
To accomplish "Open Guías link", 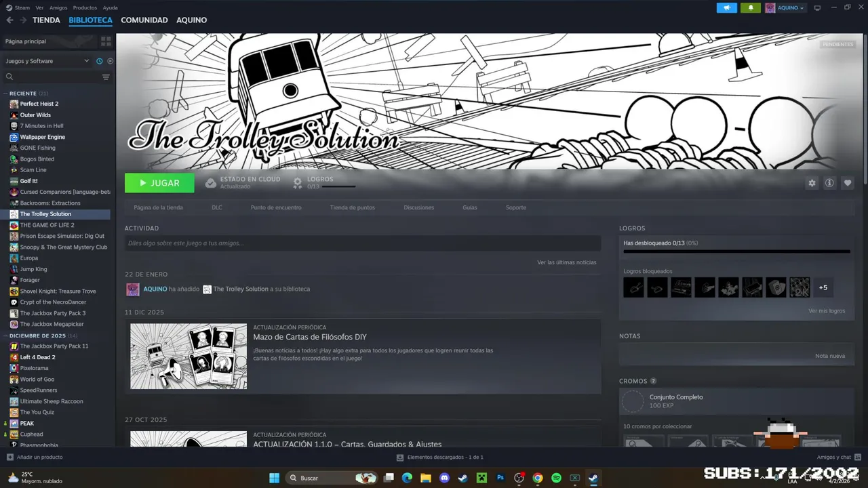I will (x=470, y=207).
